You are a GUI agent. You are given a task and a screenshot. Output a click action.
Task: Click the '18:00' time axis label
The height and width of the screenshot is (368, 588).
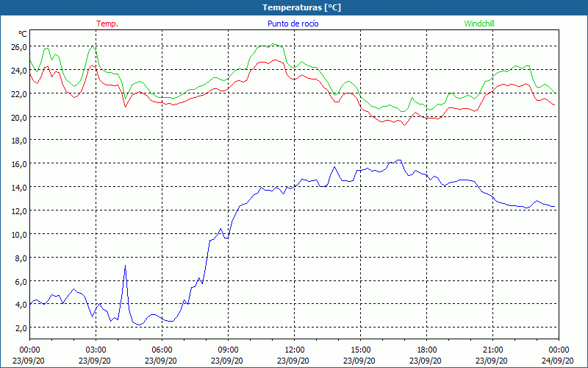[427, 350]
